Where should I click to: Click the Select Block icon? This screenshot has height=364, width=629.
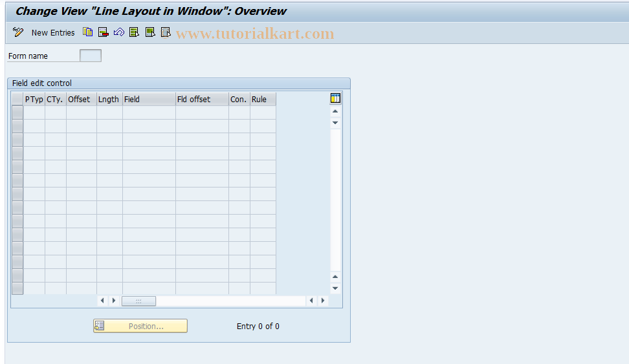click(x=150, y=32)
